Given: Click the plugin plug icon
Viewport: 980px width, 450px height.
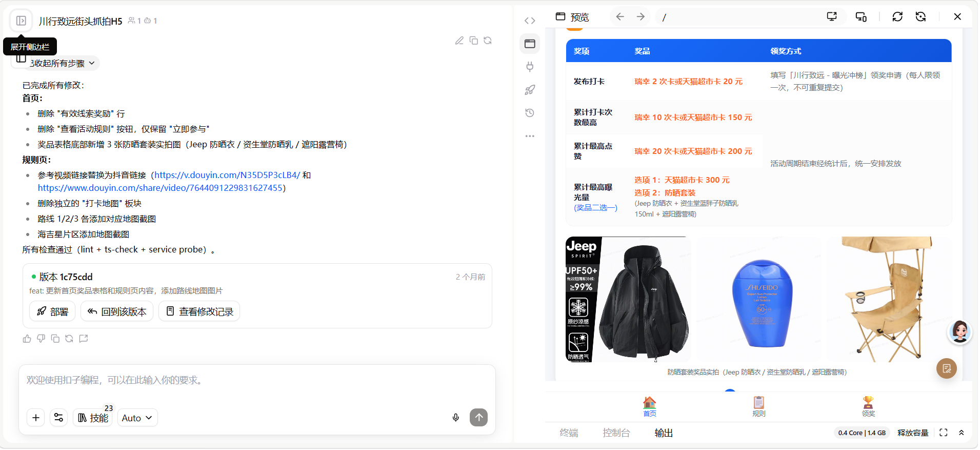Looking at the screenshot, I should click(x=530, y=67).
